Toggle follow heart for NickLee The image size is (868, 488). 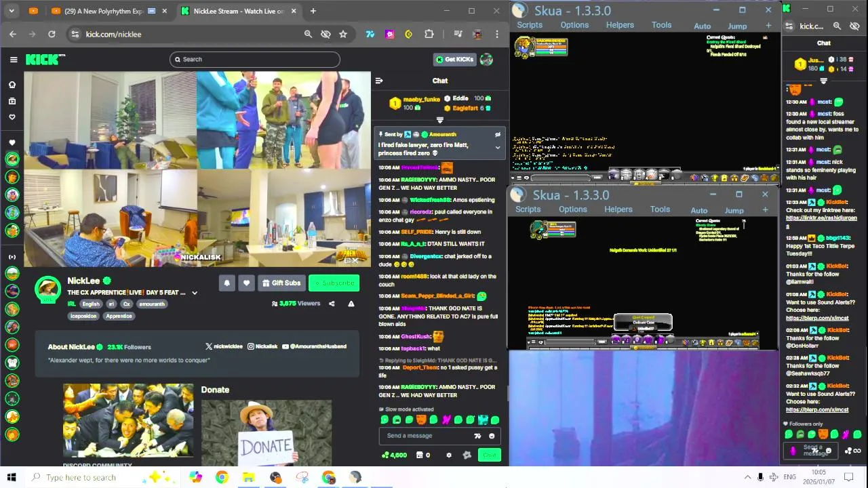(246, 283)
